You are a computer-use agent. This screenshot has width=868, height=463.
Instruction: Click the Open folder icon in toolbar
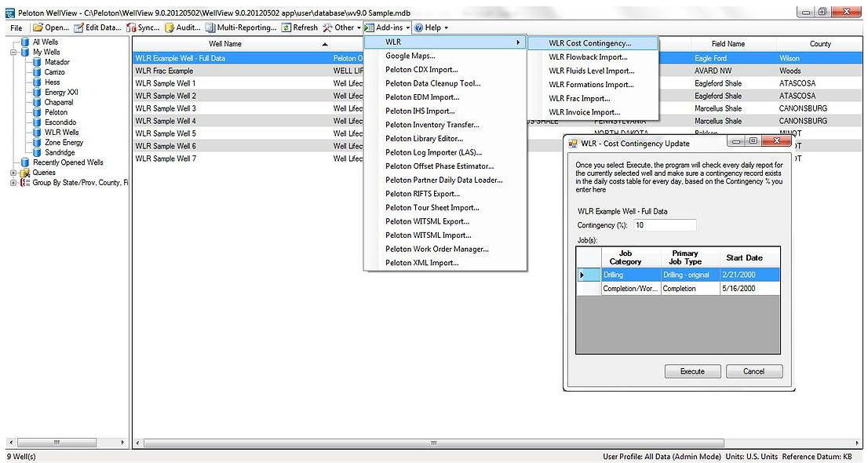click(38, 27)
